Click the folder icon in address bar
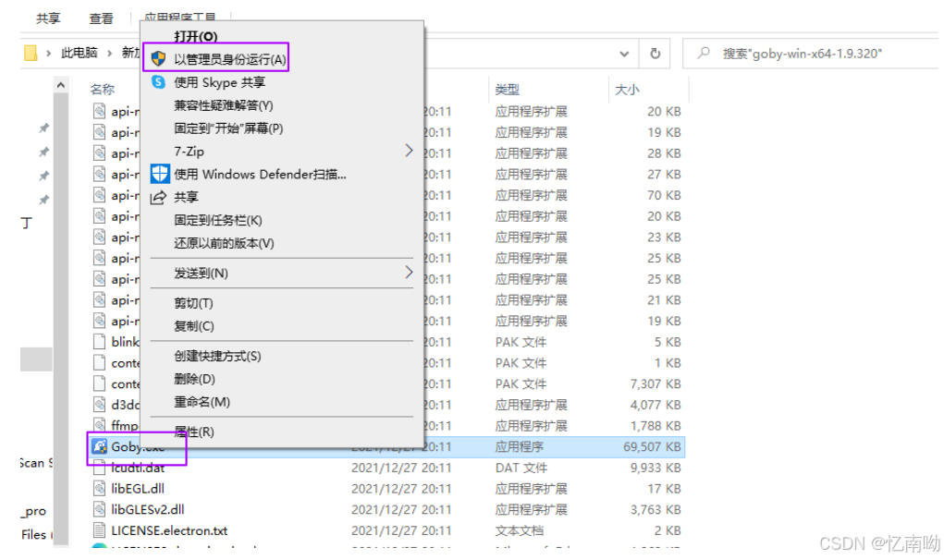This screenshot has height=560, width=944. point(31,53)
